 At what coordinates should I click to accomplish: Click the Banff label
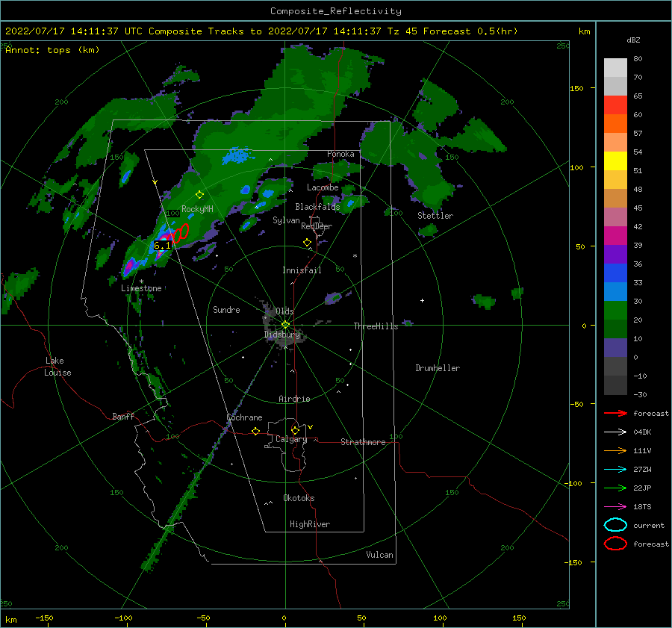pos(123,416)
